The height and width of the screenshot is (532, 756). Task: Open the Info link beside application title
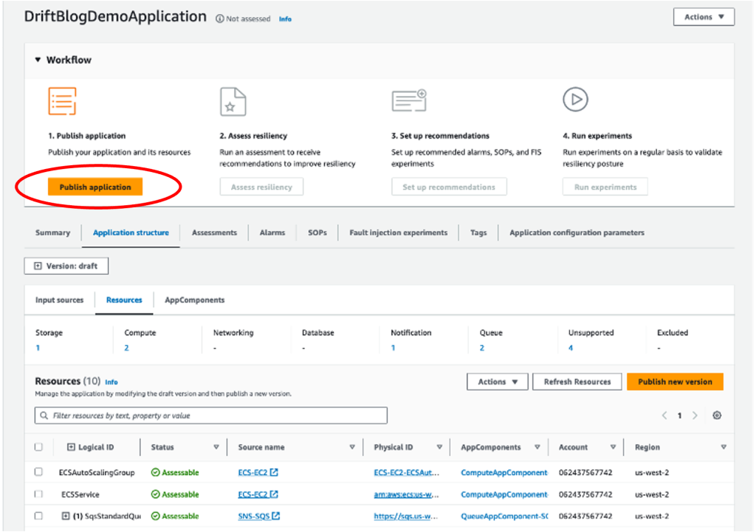(x=285, y=18)
